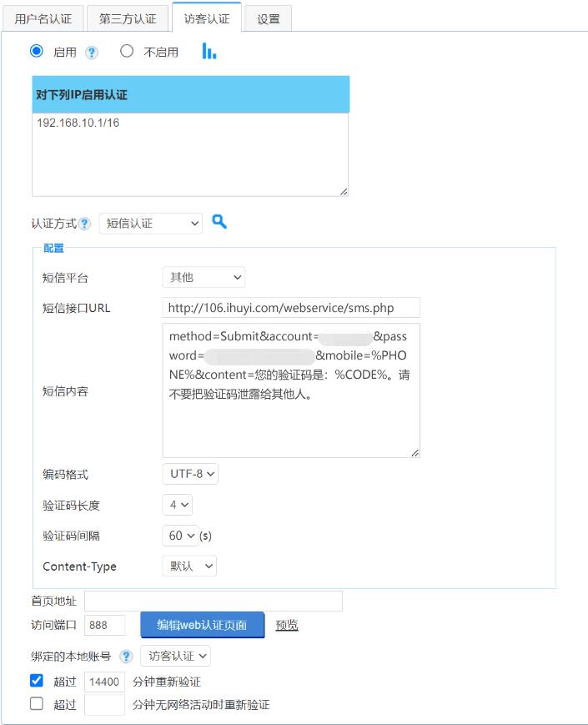This screenshot has height=725, width=588.
Task: Open the 认证方式 dropdown showing 短信认证
Action: click(151, 224)
